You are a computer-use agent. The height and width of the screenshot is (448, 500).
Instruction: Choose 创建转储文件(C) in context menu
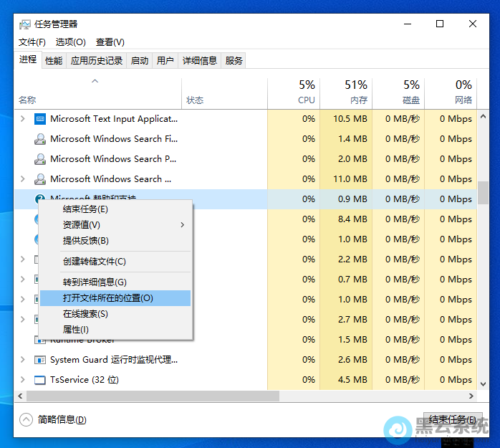tap(115, 262)
